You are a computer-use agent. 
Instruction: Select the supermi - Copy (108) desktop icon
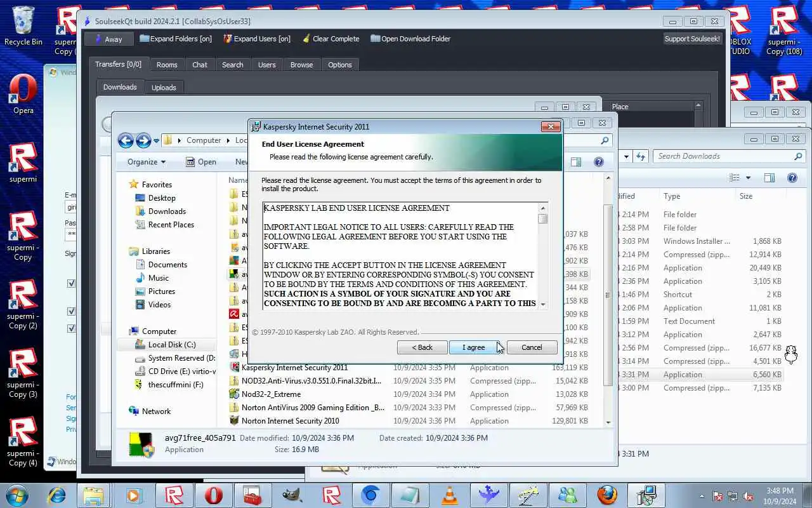tap(785, 30)
